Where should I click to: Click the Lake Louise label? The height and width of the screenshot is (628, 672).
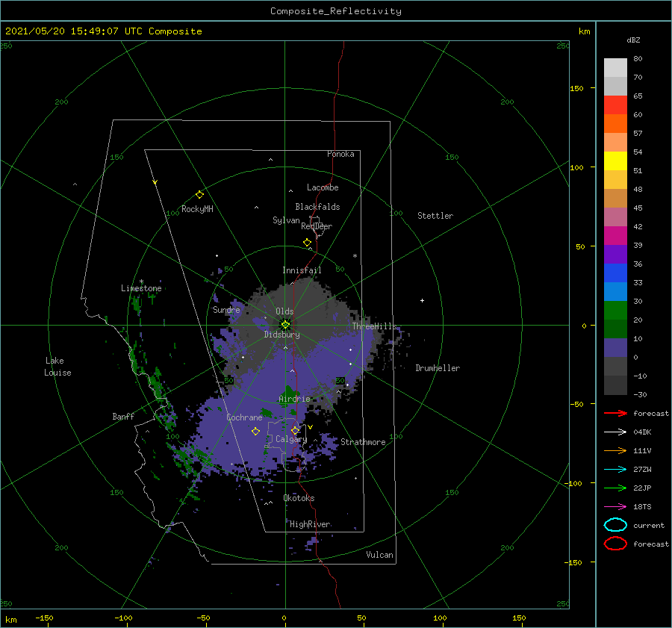57,367
